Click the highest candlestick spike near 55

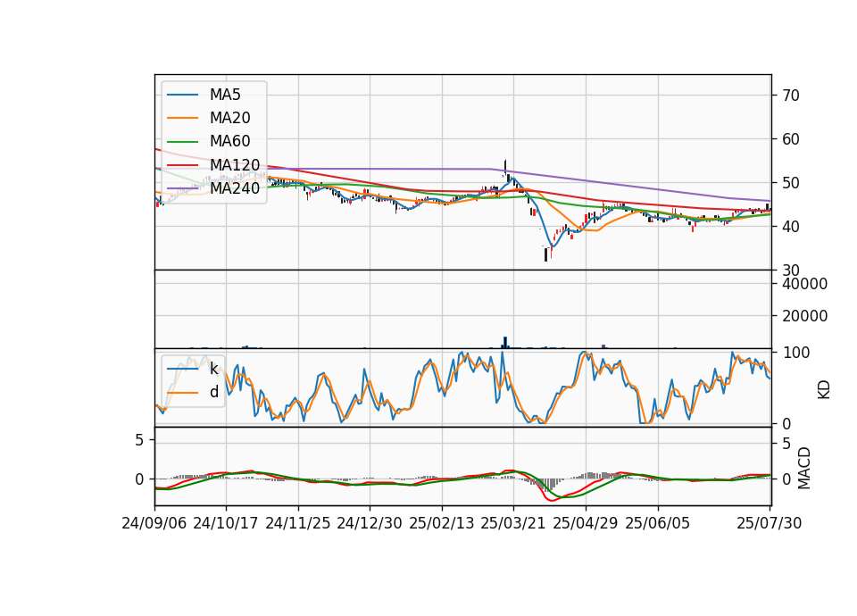point(505,167)
